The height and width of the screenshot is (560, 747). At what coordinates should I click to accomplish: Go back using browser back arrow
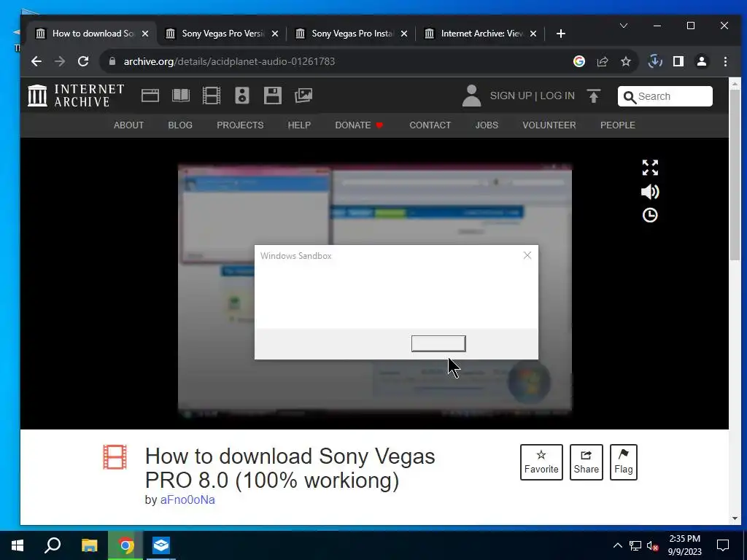(36, 61)
